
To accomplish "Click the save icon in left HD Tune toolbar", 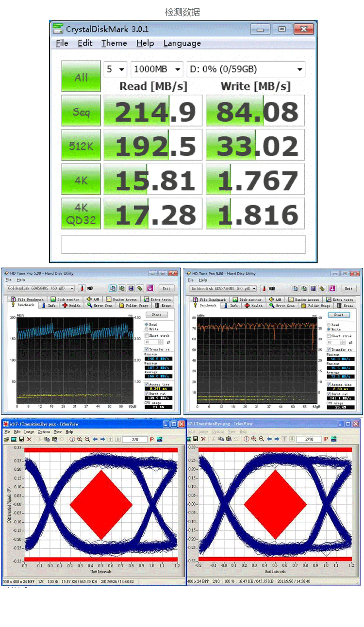I will point(131,288).
